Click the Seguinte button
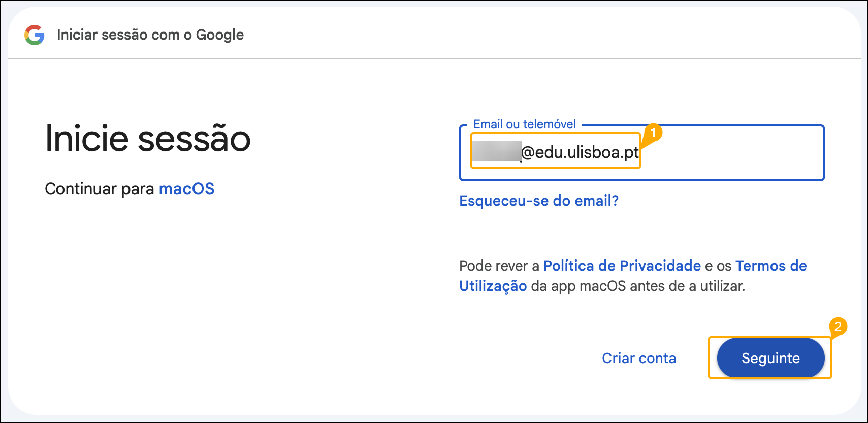Image resolution: width=868 pixels, height=423 pixels. 770,358
